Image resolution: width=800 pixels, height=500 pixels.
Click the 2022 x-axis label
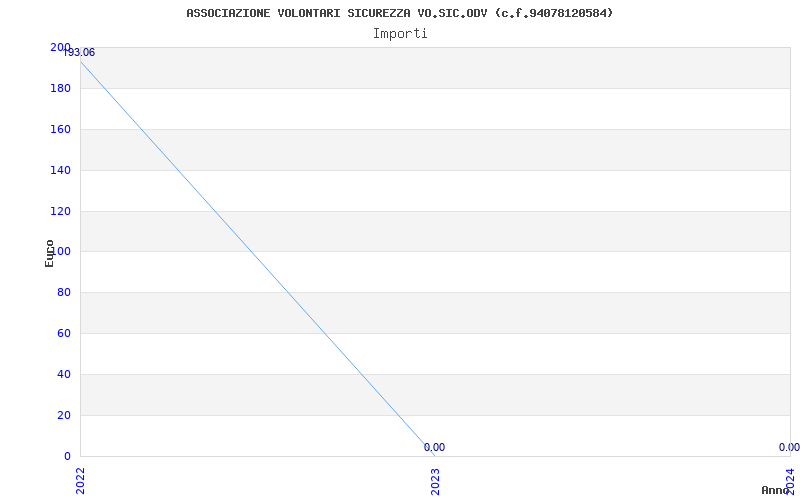80,482
